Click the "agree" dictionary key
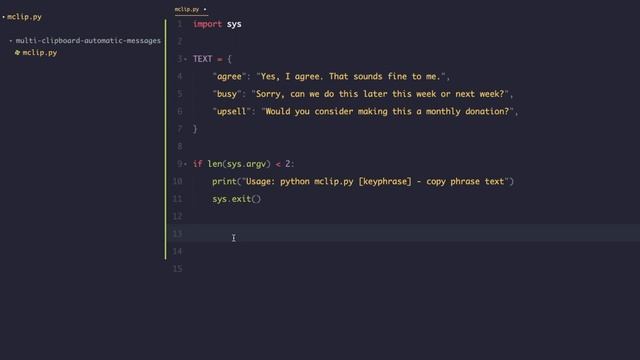640x360 pixels. click(x=229, y=76)
